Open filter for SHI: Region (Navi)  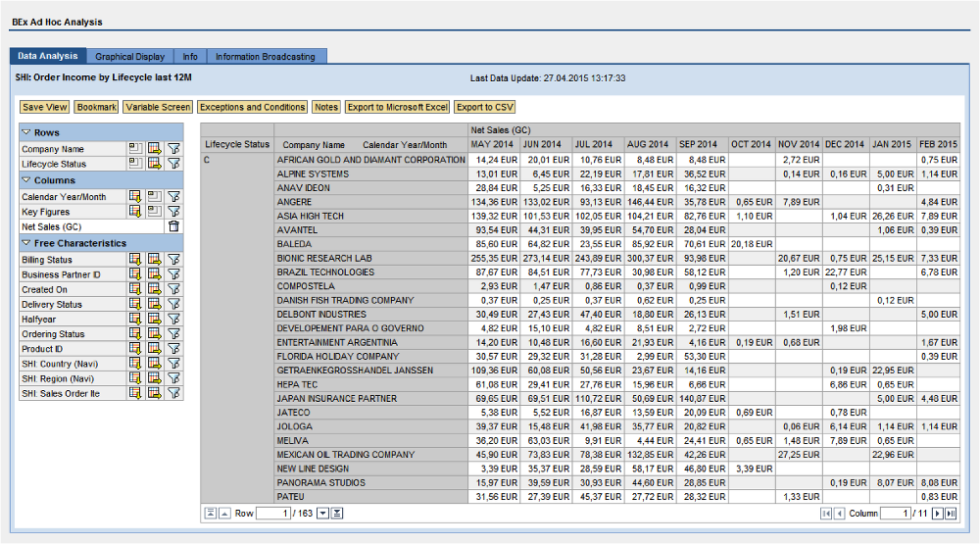tap(173, 378)
